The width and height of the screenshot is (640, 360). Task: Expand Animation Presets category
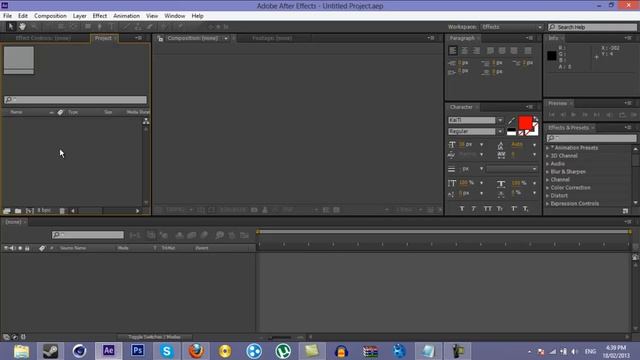tap(548, 148)
